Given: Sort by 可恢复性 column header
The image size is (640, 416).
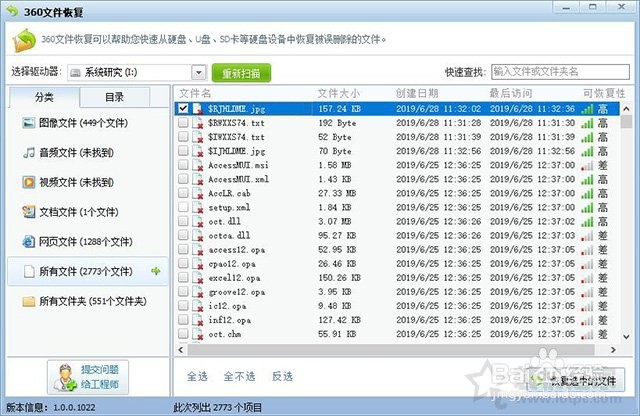Looking at the screenshot, I should (x=604, y=93).
